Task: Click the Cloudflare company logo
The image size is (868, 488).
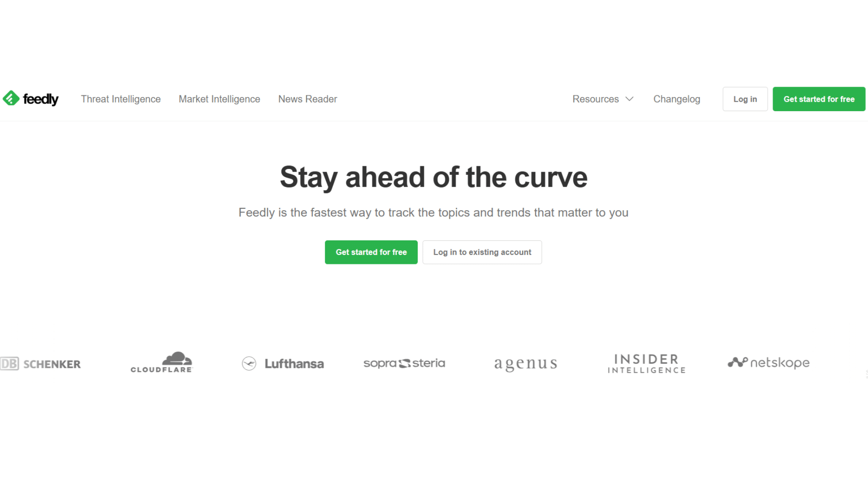Action: (x=161, y=362)
